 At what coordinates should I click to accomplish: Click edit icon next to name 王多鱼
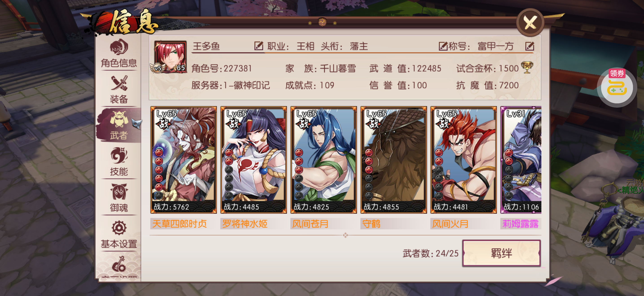[x=258, y=46]
